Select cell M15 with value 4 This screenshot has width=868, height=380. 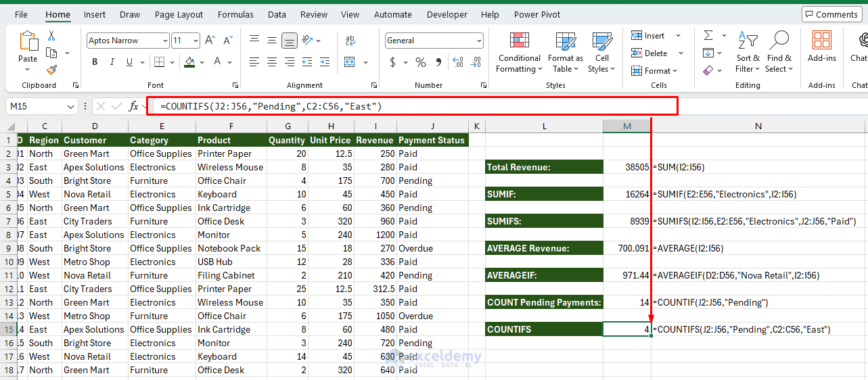click(x=627, y=329)
